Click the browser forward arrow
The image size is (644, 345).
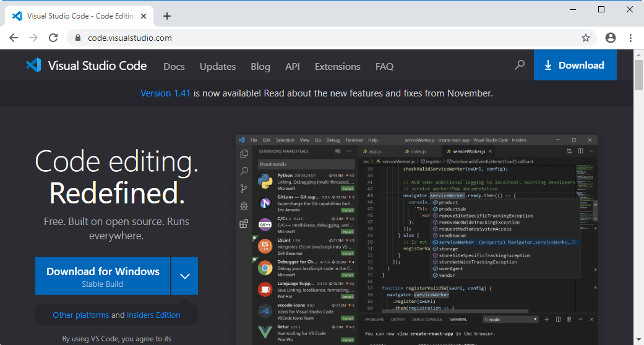(x=33, y=38)
